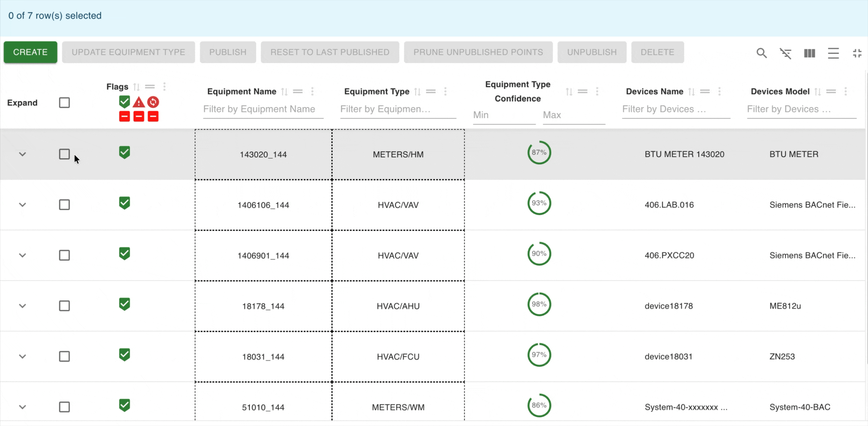Open Equipment Type Confidence column actions menu
Screen dimensions: 868x426
pyautogui.click(x=597, y=92)
